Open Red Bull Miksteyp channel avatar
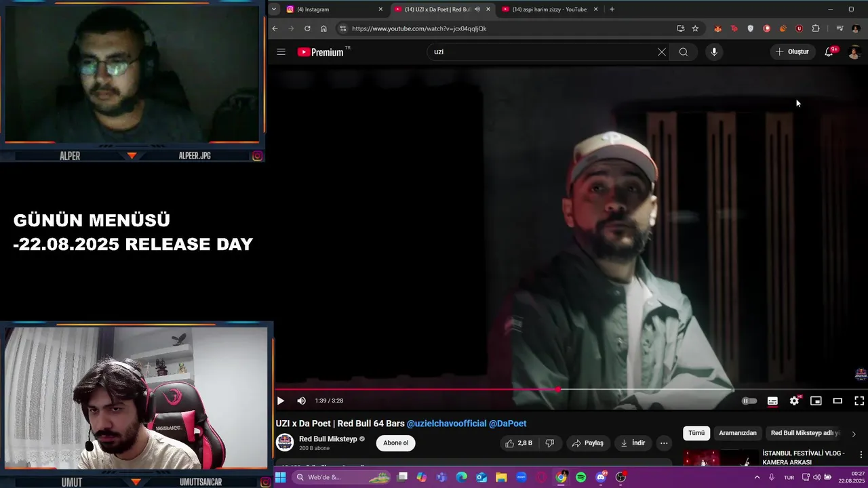Viewport: 868px width, 488px height. click(x=285, y=443)
